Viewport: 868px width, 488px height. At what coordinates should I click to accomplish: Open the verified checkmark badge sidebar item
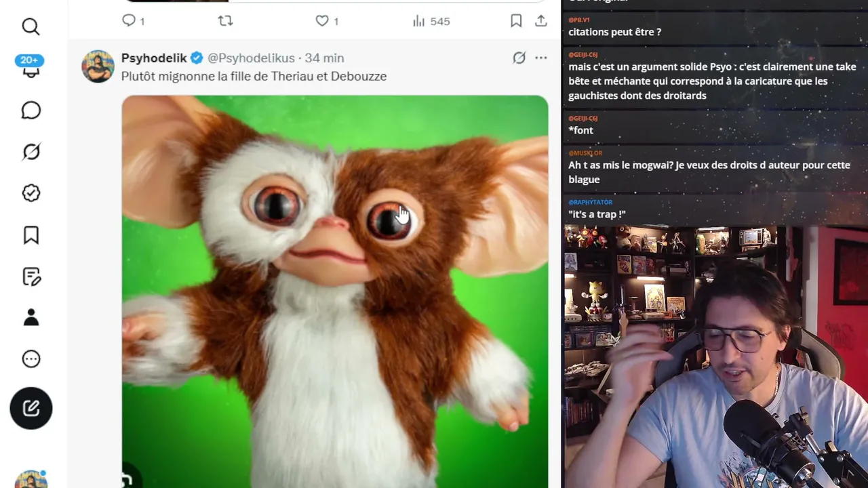click(31, 193)
